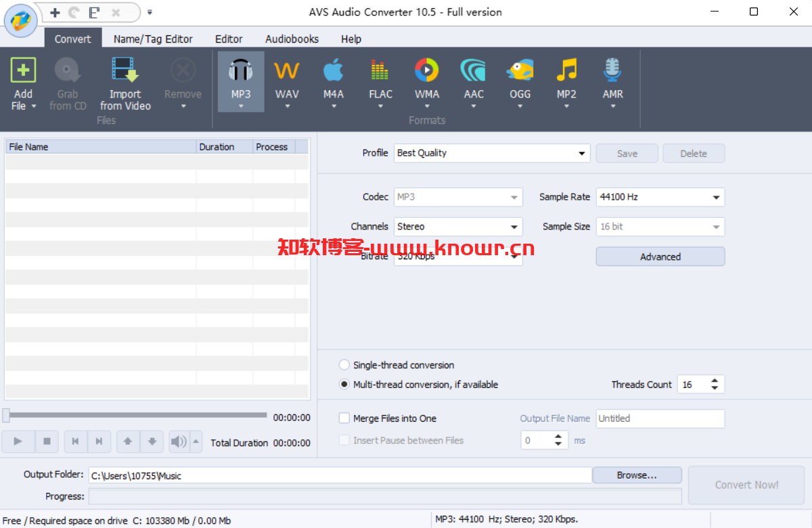Click the Browse... button
Image resolution: width=812 pixels, height=528 pixels.
click(637, 475)
